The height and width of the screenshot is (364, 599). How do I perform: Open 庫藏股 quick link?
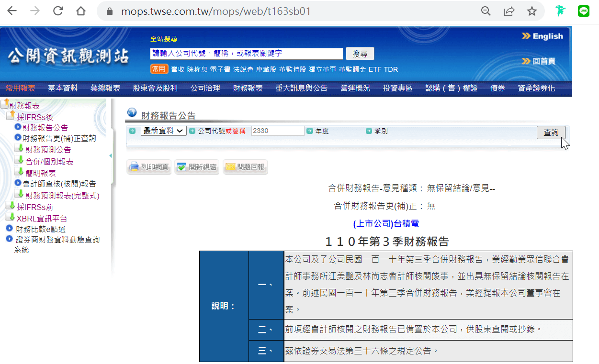point(266,69)
